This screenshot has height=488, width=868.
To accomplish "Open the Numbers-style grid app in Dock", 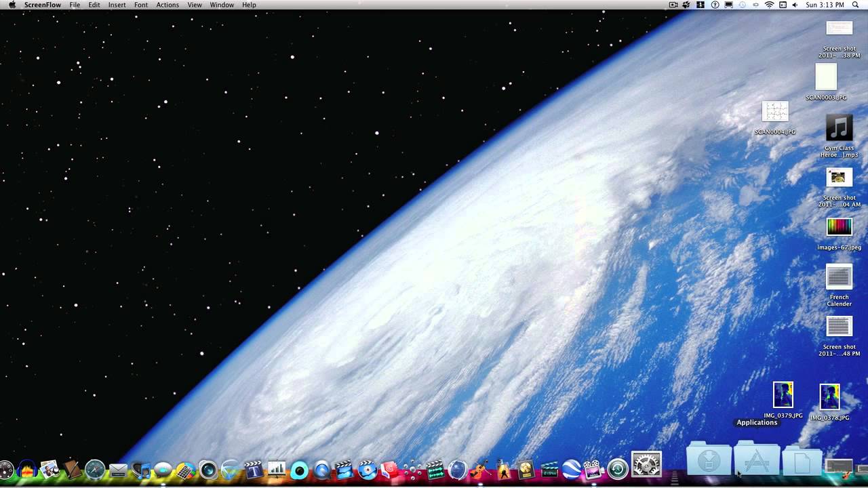I will pos(185,470).
